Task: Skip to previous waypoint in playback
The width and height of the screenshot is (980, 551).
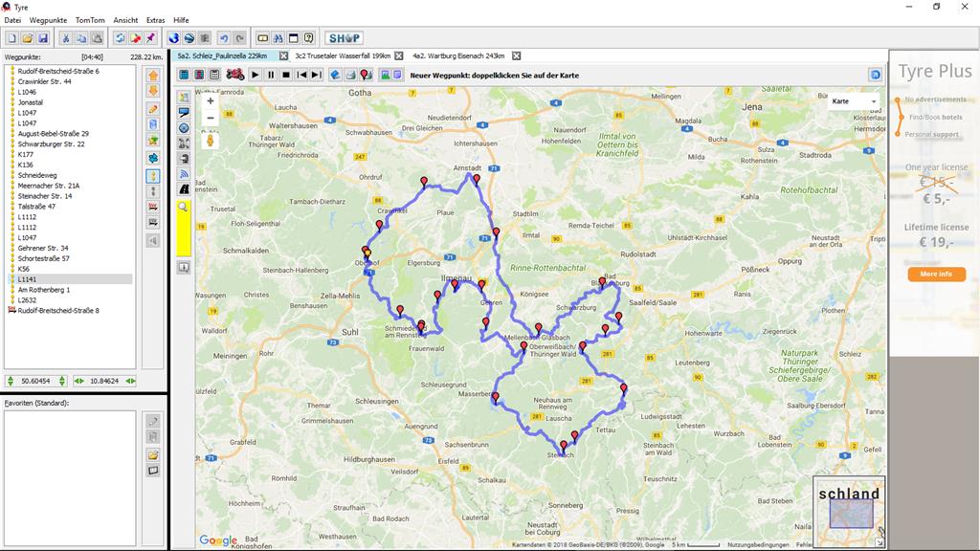Action: (x=301, y=75)
